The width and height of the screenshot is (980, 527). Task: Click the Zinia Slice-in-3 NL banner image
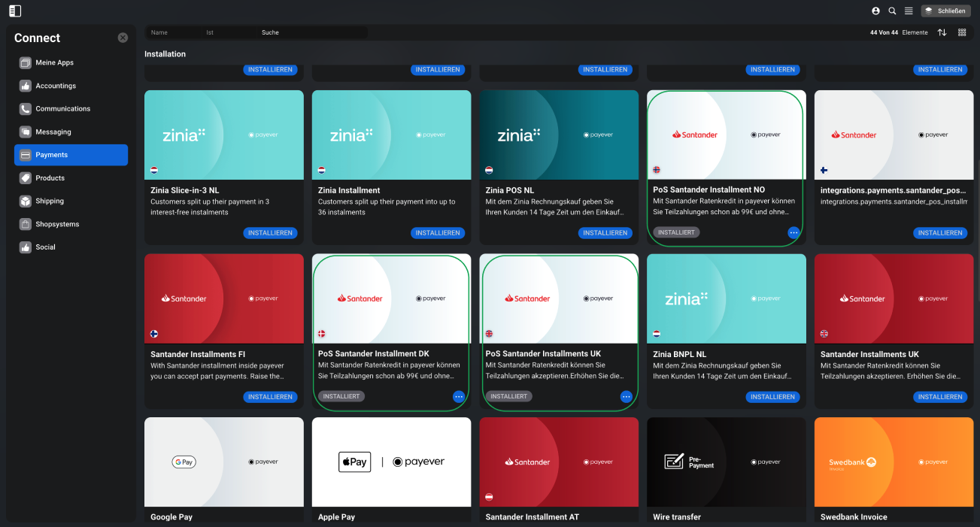(x=224, y=135)
